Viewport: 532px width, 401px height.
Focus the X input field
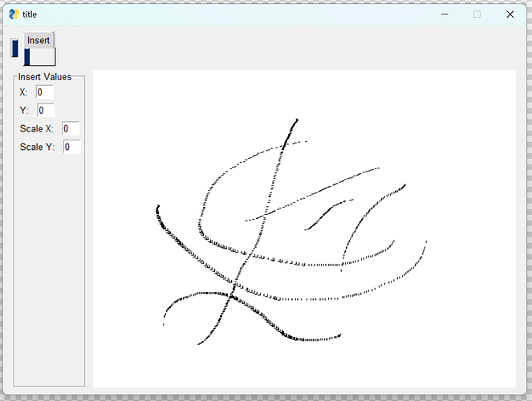pos(45,92)
